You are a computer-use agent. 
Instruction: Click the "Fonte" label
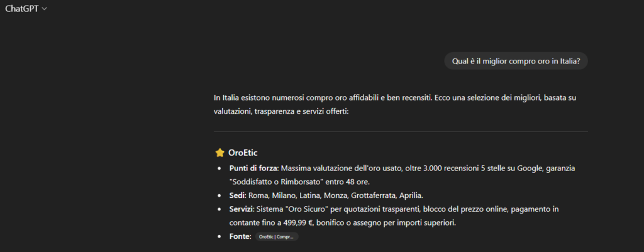[240, 236]
